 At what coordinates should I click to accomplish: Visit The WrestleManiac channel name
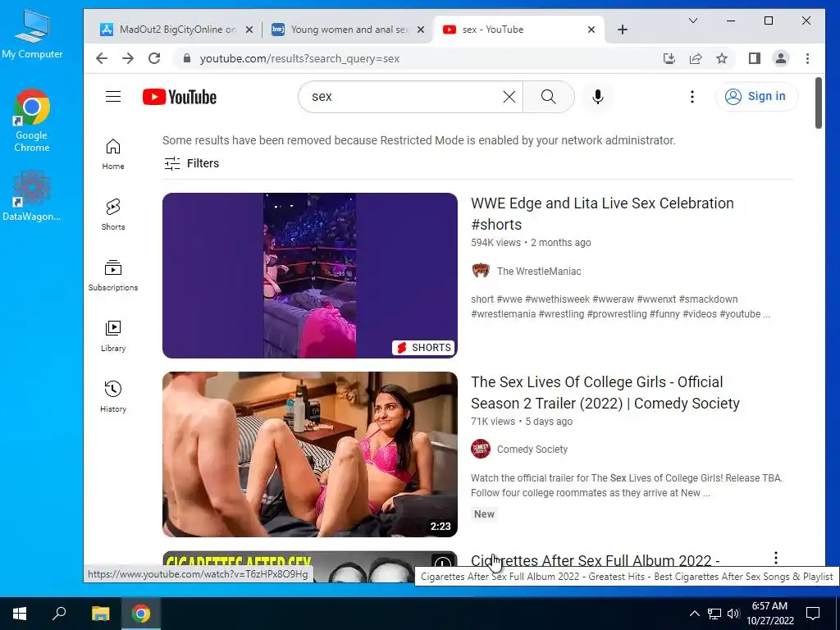(539, 271)
